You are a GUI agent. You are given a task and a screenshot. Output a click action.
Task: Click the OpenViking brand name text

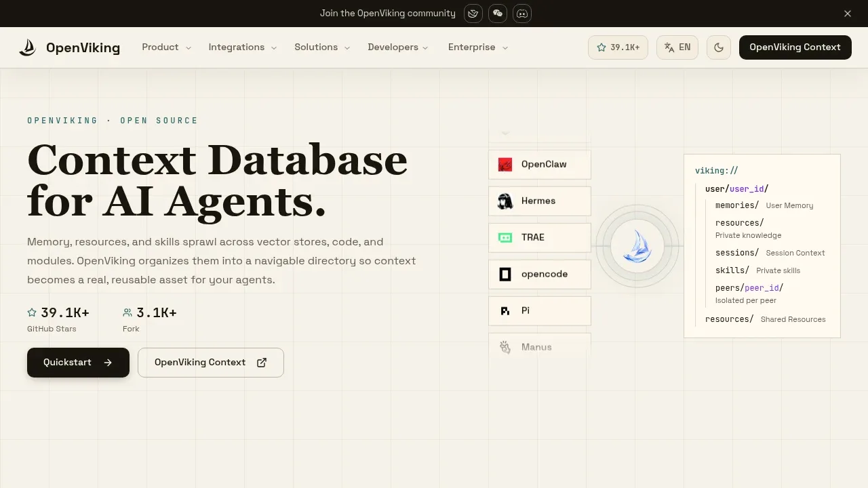[83, 48]
